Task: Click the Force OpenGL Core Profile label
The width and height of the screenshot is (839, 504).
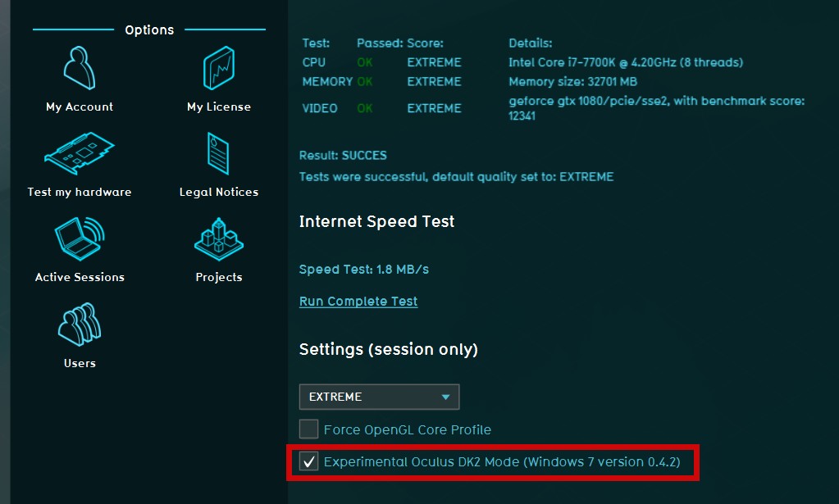Action: click(408, 429)
